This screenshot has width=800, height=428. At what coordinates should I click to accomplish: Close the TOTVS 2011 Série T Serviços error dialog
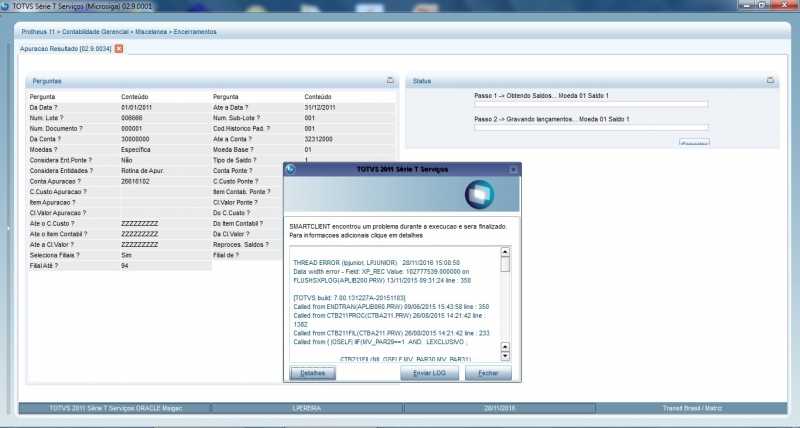point(513,169)
